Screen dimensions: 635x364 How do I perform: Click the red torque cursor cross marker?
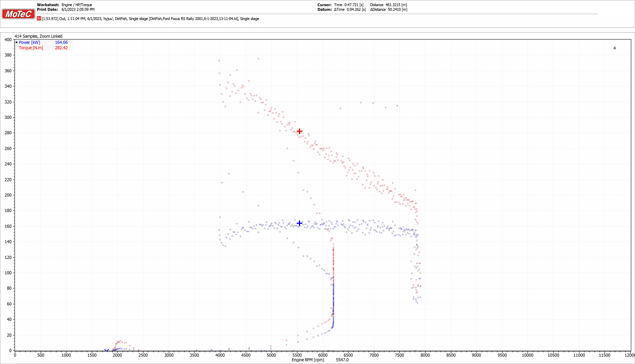(299, 131)
